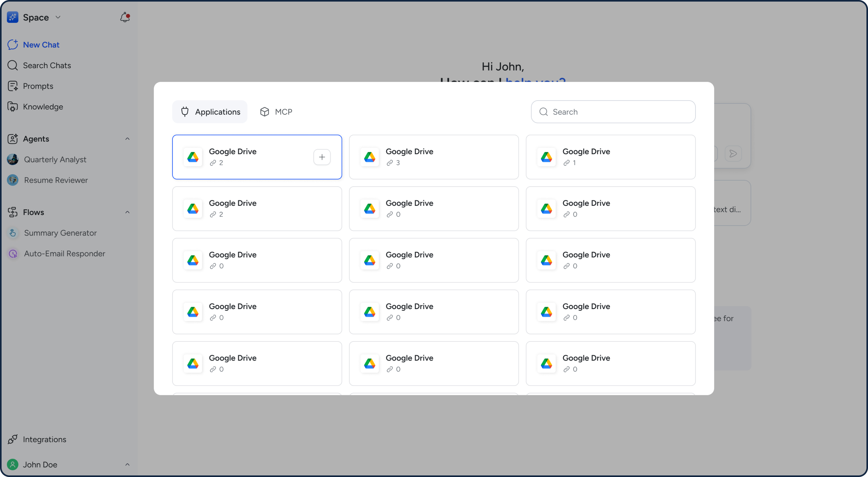The height and width of the screenshot is (477, 868).
Task: Open John Doe account
Action: [32, 465]
